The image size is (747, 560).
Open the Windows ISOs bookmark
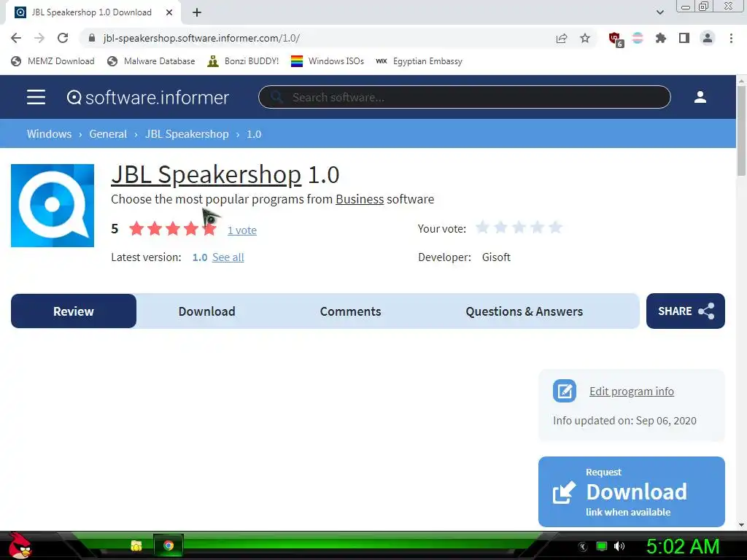328,61
